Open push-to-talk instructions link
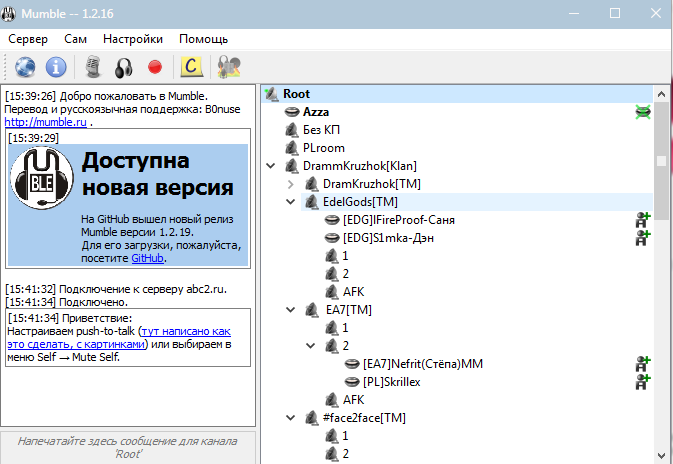Viewport: 673px width, 464px height. point(119,338)
